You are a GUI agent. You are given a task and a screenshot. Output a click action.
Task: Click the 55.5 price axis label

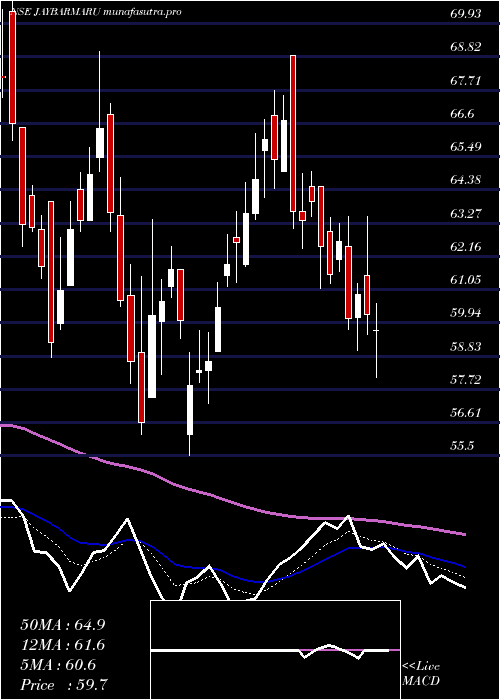[460, 446]
